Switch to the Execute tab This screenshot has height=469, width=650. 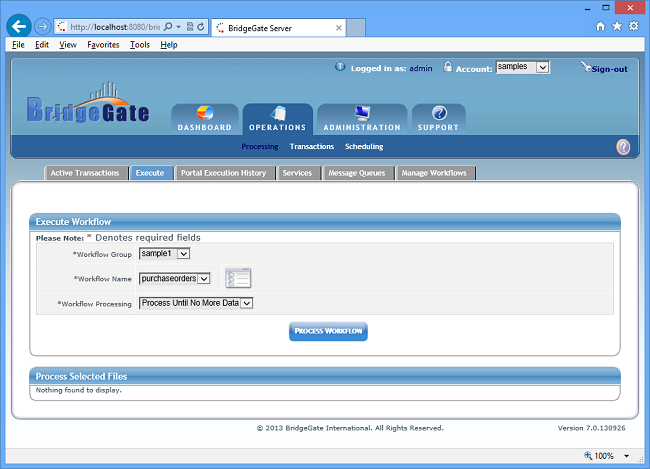(x=150, y=173)
